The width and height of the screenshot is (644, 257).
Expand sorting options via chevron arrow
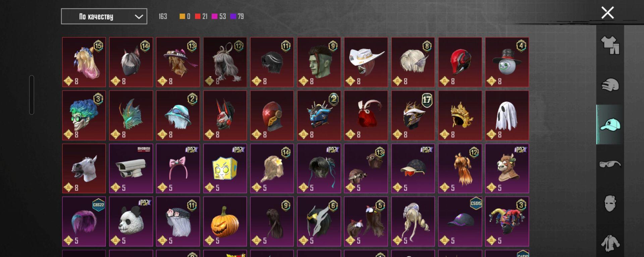pyautogui.click(x=139, y=17)
